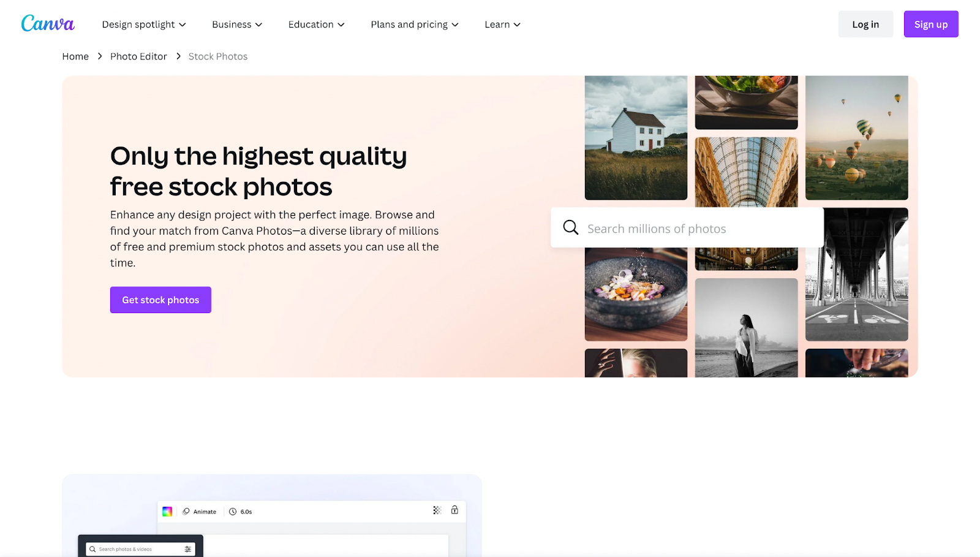Click the transparency checkerboard icon

click(437, 510)
